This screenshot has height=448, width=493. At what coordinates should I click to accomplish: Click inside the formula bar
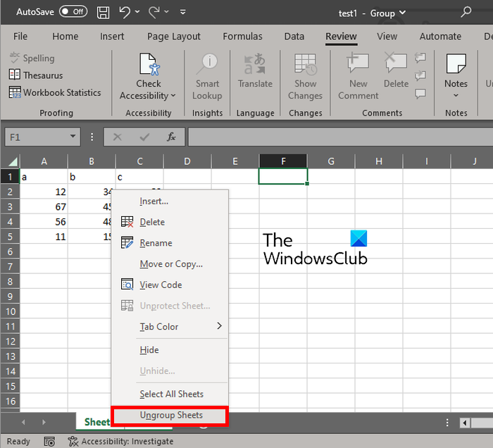340,137
